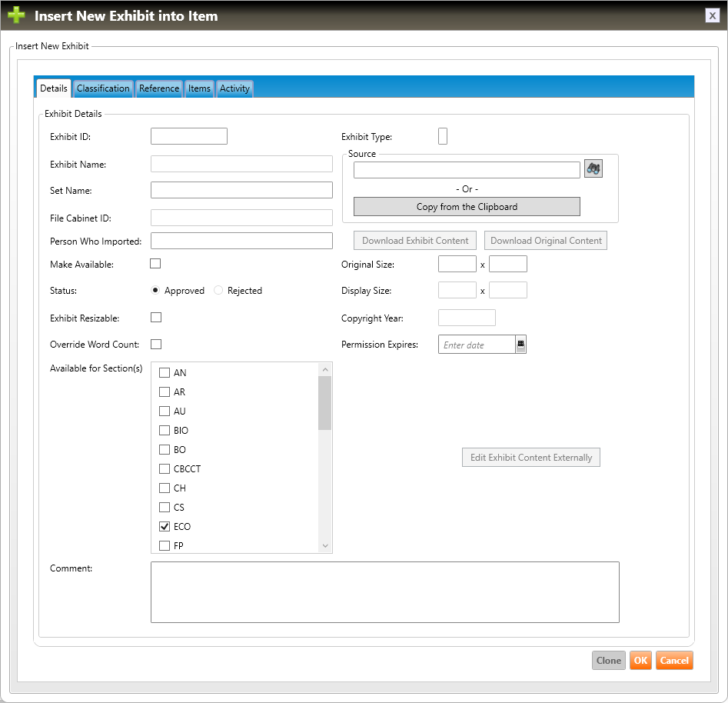The height and width of the screenshot is (703, 728).
Task: Toggle the Exhibit Resizable checkbox
Action: click(155, 317)
